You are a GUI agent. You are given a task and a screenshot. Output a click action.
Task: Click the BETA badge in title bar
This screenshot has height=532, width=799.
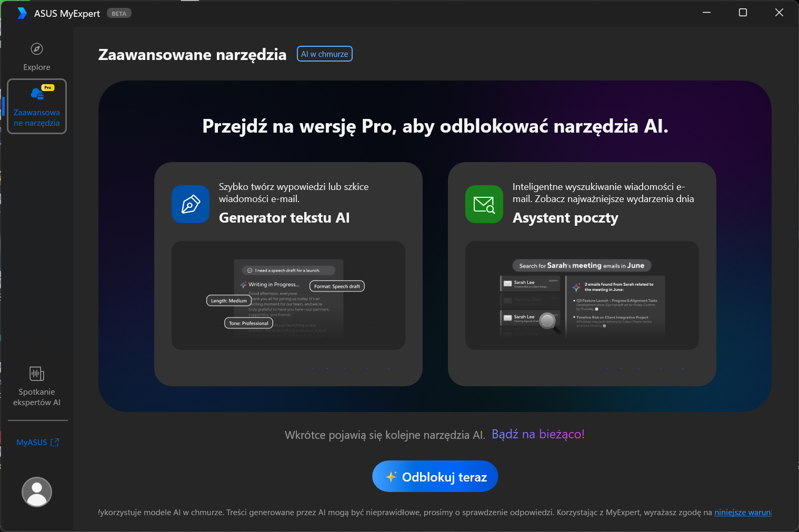tap(119, 14)
